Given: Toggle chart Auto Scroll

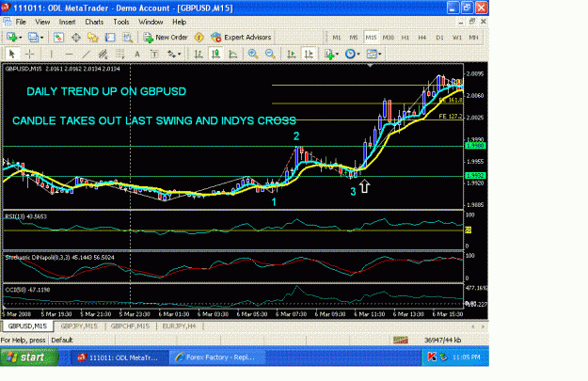Looking at the screenshot, I should pyautogui.click(x=292, y=54).
